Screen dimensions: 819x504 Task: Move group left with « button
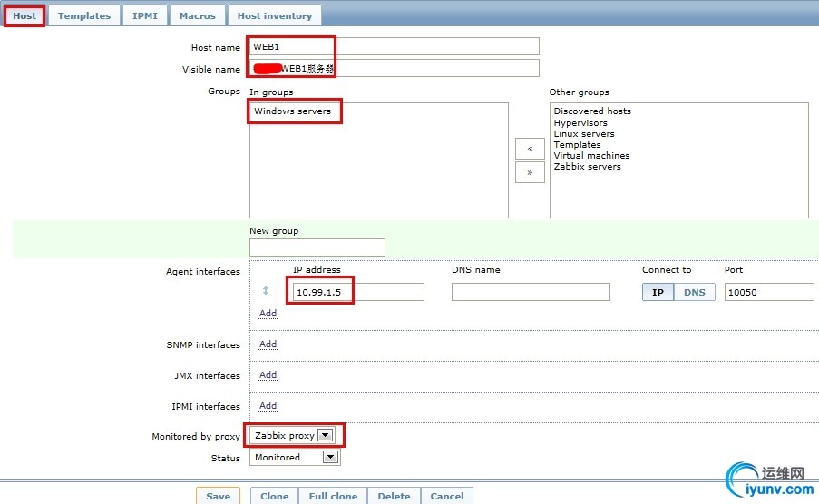pos(530,149)
